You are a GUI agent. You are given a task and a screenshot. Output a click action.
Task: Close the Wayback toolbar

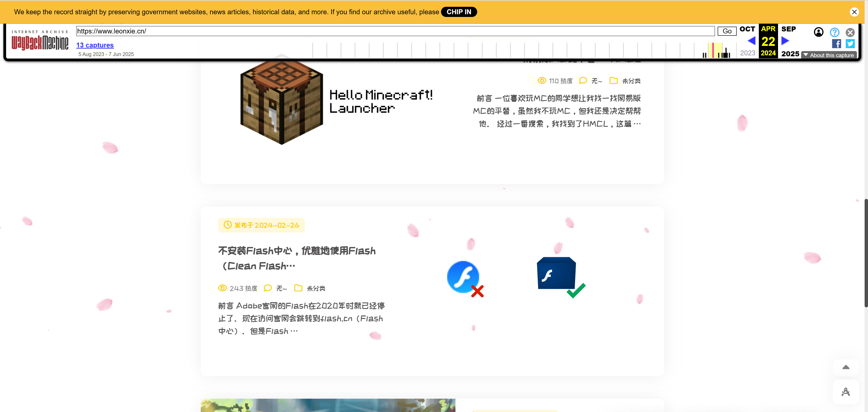[850, 32]
